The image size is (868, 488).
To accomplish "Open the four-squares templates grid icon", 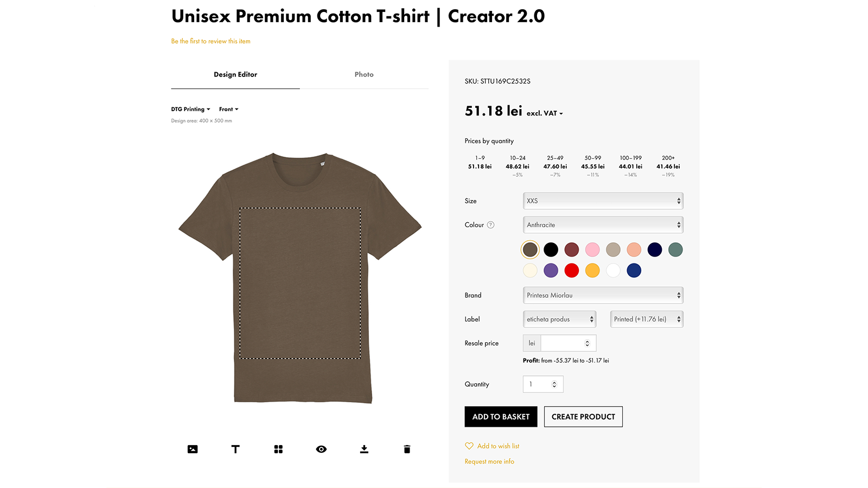I will (x=278, y=449).
